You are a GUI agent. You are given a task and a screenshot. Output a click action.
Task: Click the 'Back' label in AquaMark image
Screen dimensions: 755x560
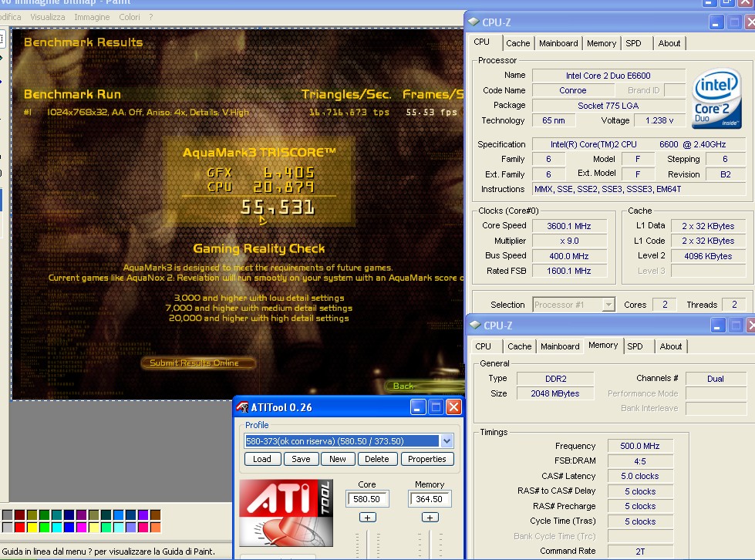point(403,386)
